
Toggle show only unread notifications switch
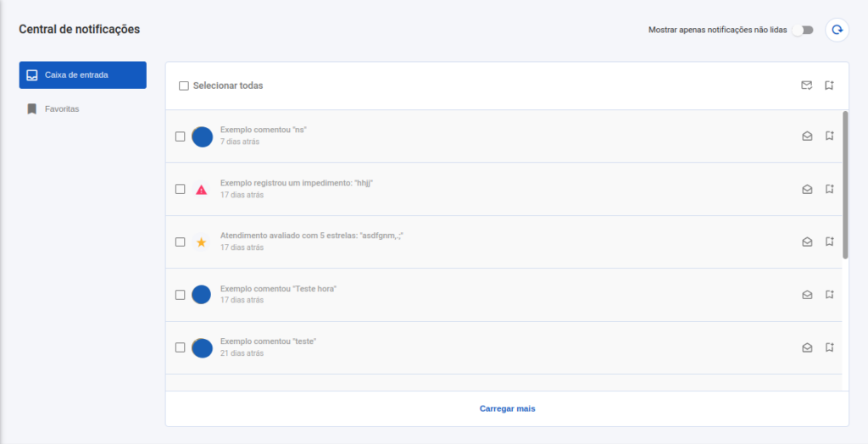pos(803,30)
